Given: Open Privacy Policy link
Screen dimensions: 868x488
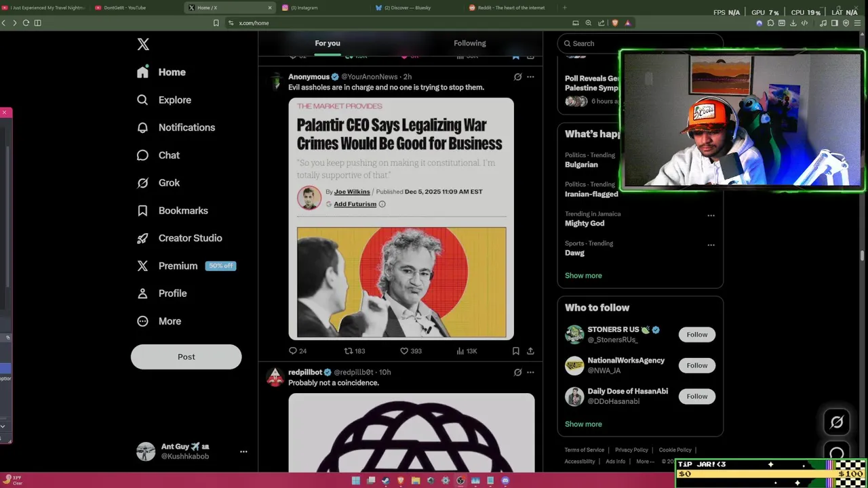Looking at the screenshot, I should pyautogui.click(x=631, y=450).
